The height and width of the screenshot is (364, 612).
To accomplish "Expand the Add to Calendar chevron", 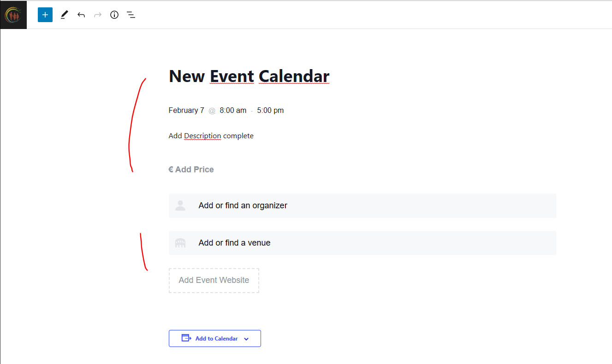I will [x=246, y=339].
